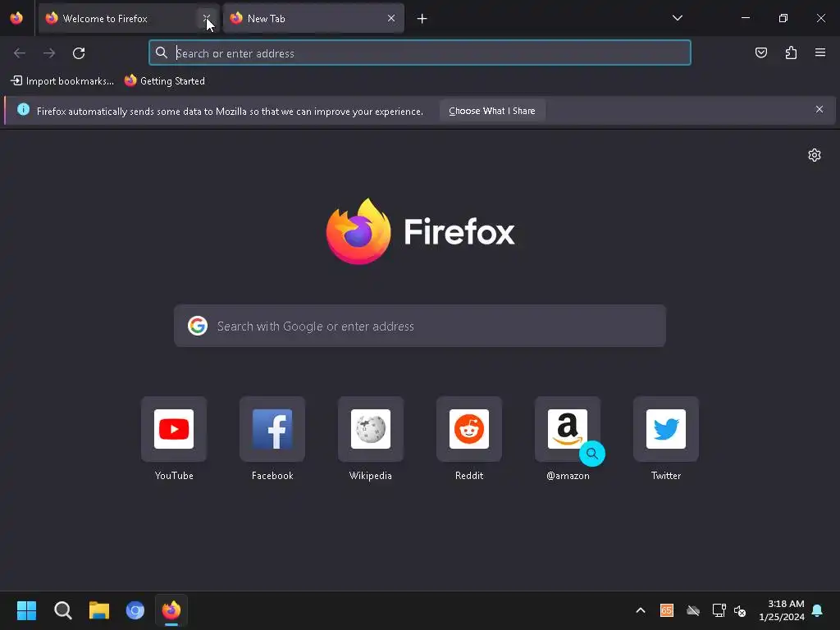Reload the current page
Viewport: 840px width, 630px height.
tap(79, 53)
